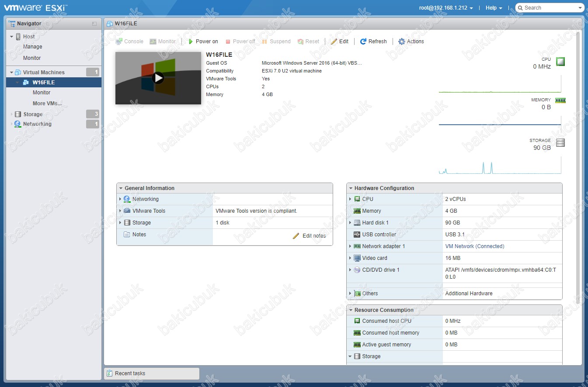Open the root@192.168.1.212 user menu
Image resolution: width=588 pixels, height=387 pixels.
click(x=446, y=8)
